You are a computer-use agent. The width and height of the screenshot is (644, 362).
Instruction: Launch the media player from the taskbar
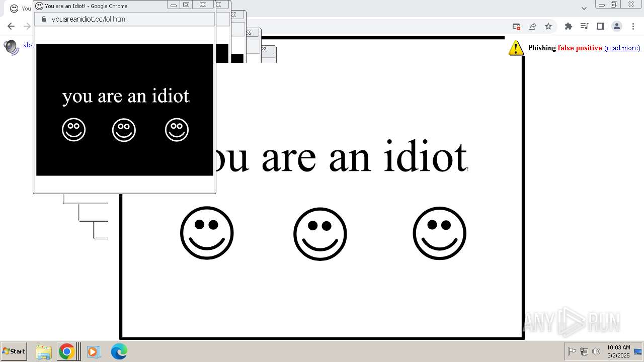[93, 352]
